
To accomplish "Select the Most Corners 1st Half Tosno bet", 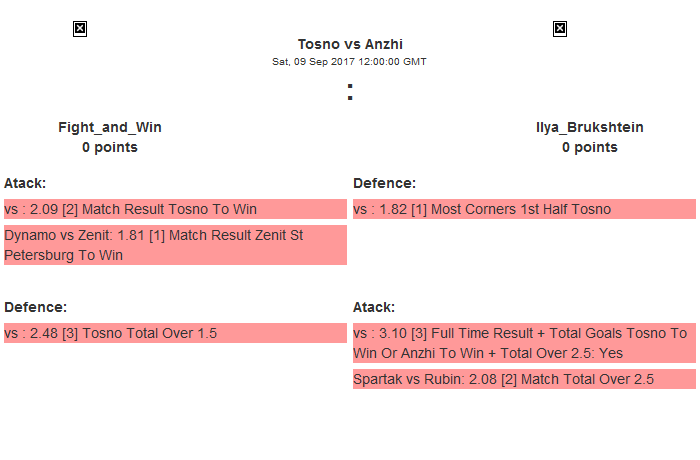I will [524, 209].
